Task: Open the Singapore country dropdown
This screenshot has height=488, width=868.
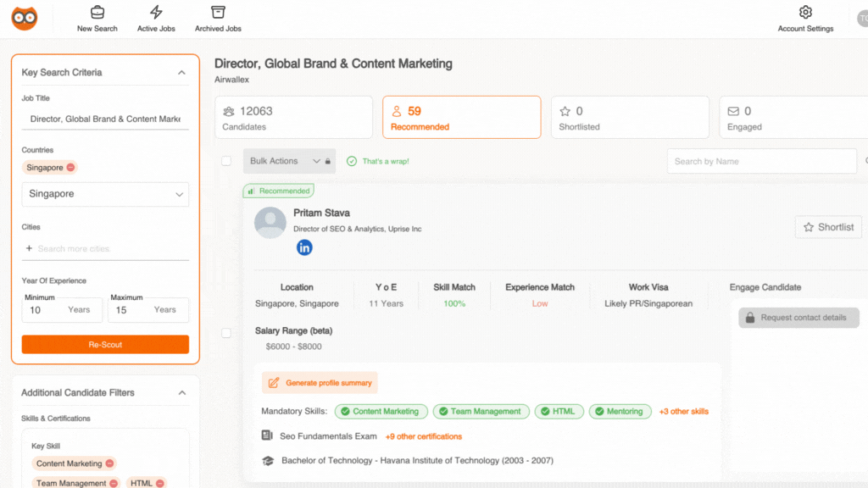Action: (105, 194)
